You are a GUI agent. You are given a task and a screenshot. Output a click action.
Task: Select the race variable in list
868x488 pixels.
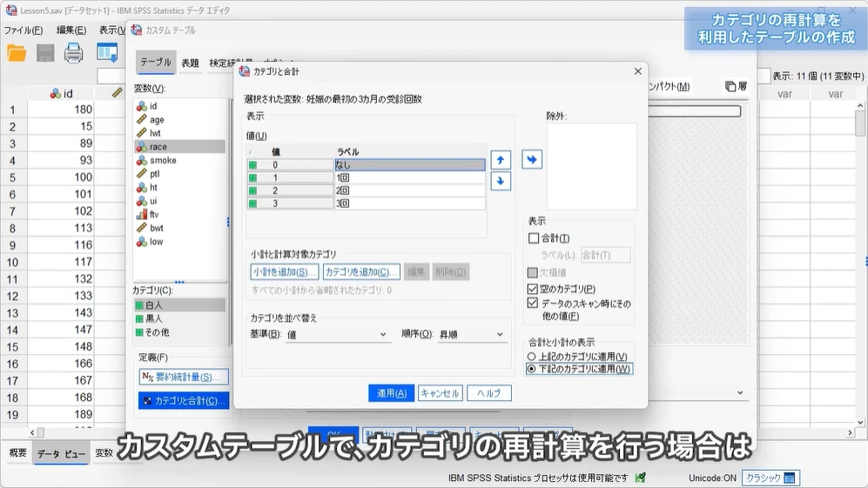(x=158, y=147)
